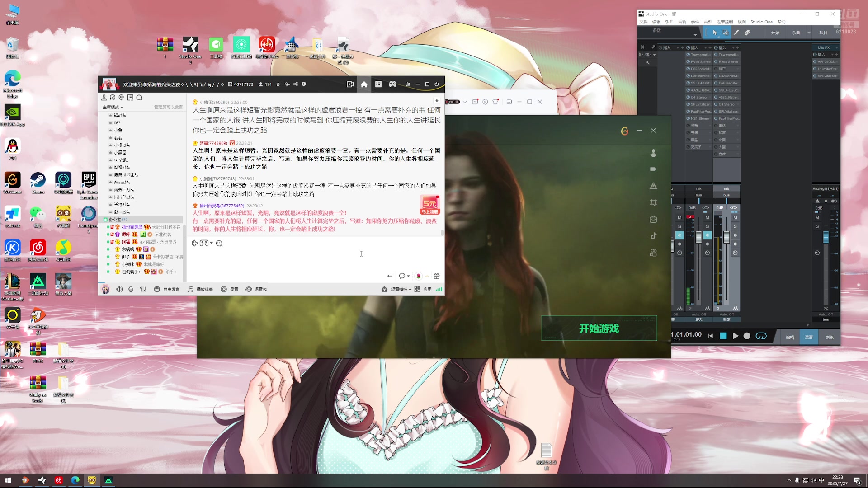The image size is (868, 488).
Task: Click the 开始游戏 start game button
Action: tap(599, 328)
